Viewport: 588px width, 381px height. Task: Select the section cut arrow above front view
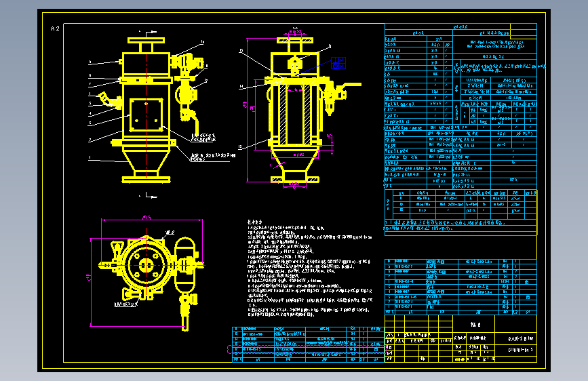point(151,33)
